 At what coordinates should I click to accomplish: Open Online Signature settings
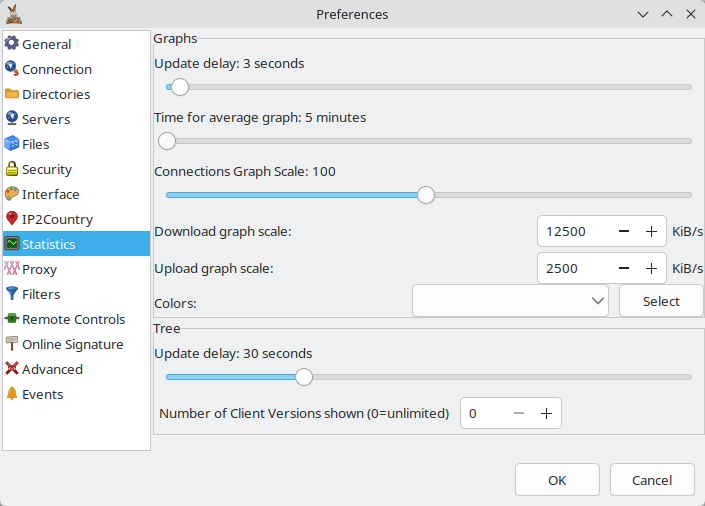(76, 344)
